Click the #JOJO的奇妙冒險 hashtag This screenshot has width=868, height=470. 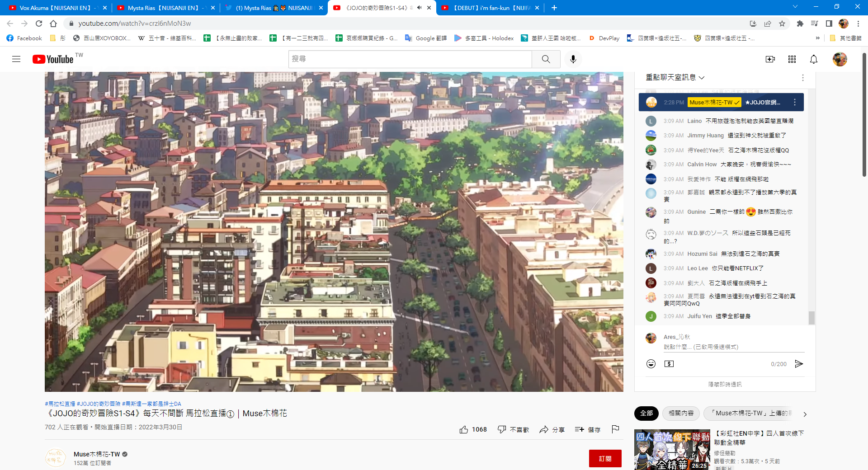pyautogui.click(x=99, y=404)
